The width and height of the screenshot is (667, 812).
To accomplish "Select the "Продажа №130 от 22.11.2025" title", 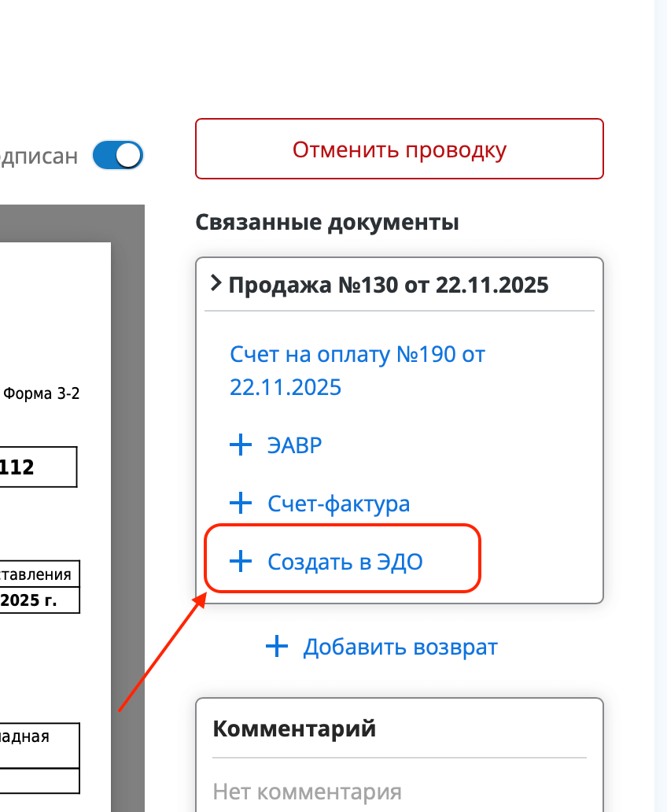I will click(x=388, y=285).
